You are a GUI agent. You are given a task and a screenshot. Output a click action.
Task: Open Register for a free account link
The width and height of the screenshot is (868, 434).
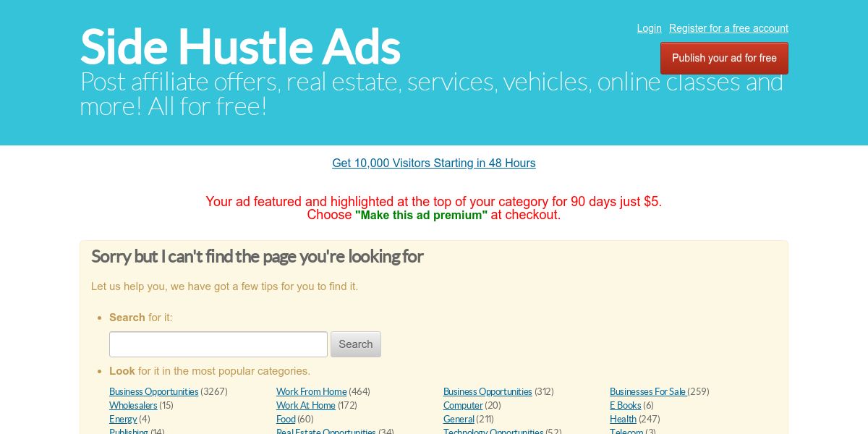(x=728, y=28)
